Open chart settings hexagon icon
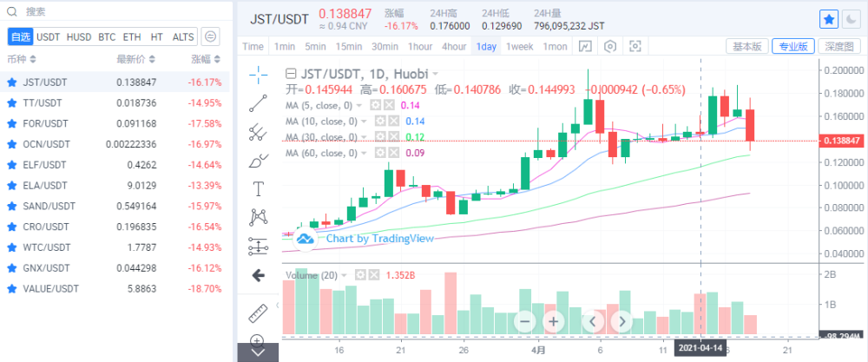This screenshot has width=868, height=362. tap(610, 47)
